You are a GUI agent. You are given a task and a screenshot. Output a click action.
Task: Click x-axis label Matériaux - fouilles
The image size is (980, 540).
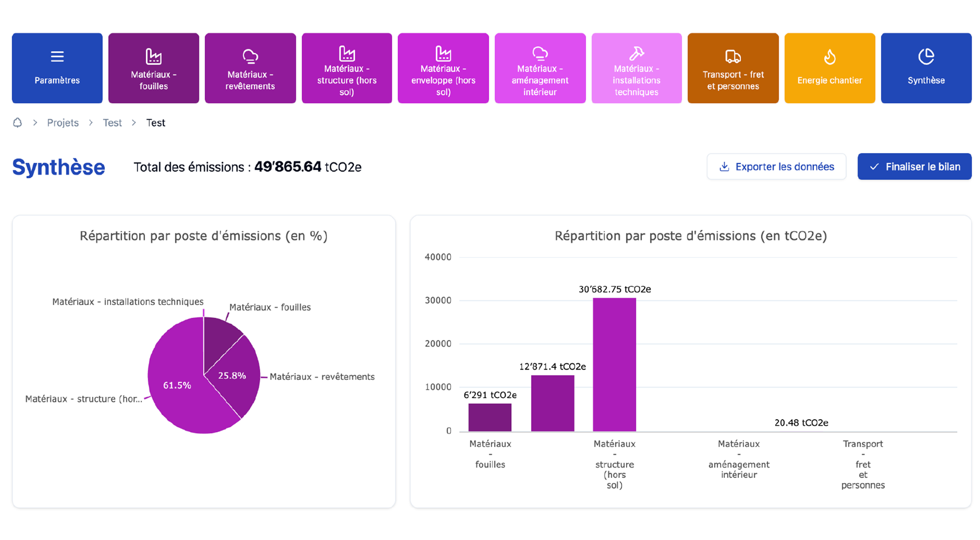pyautogui.click(x=490, y=454)
